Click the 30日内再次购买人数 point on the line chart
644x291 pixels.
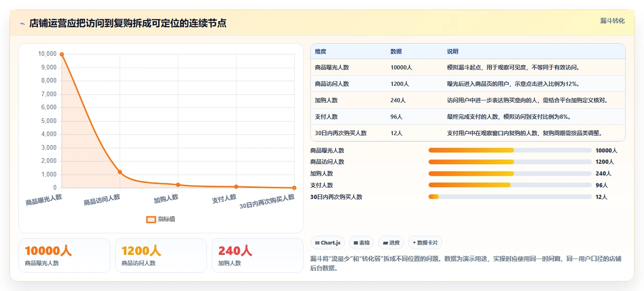tap(294, 188)
